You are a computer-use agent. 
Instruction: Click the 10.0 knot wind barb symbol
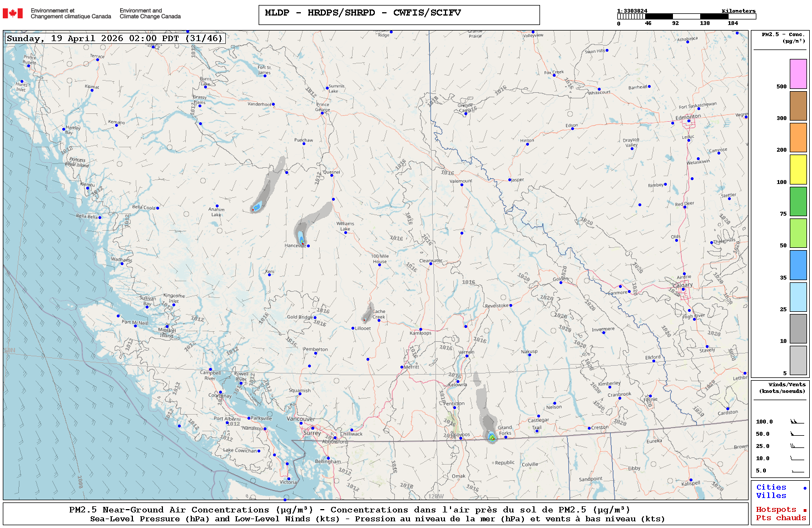click(797, 459)
